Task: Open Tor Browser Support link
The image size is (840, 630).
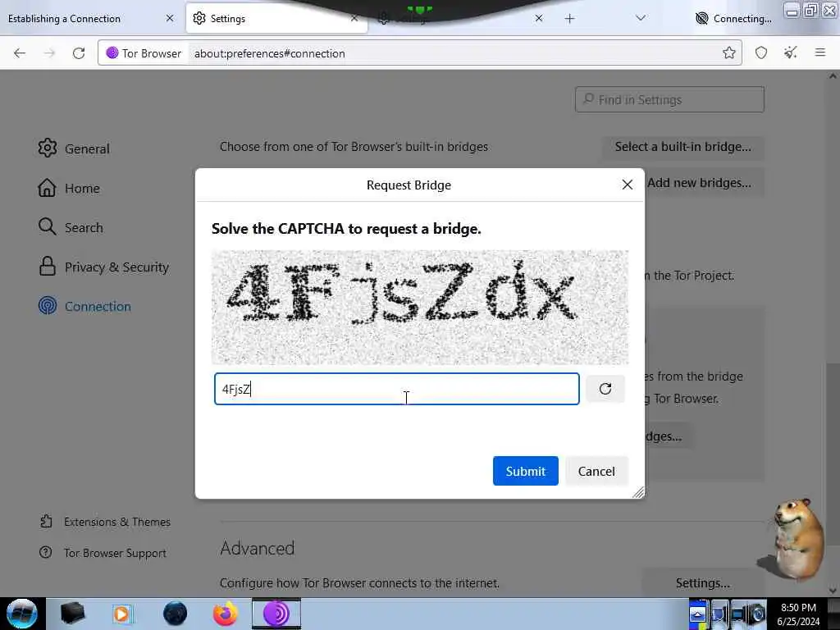Action: (103, 553)
